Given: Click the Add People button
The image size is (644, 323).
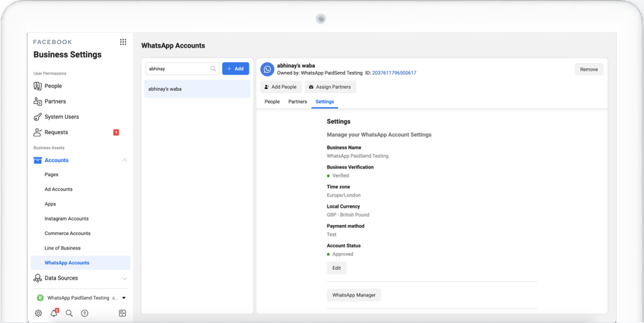Looking at the screenshot, I should 281,87.
